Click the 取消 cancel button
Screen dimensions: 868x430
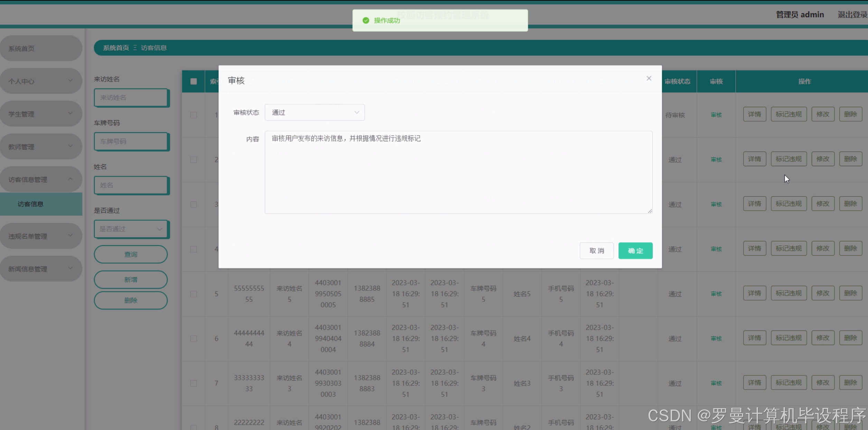coord(596,251)
